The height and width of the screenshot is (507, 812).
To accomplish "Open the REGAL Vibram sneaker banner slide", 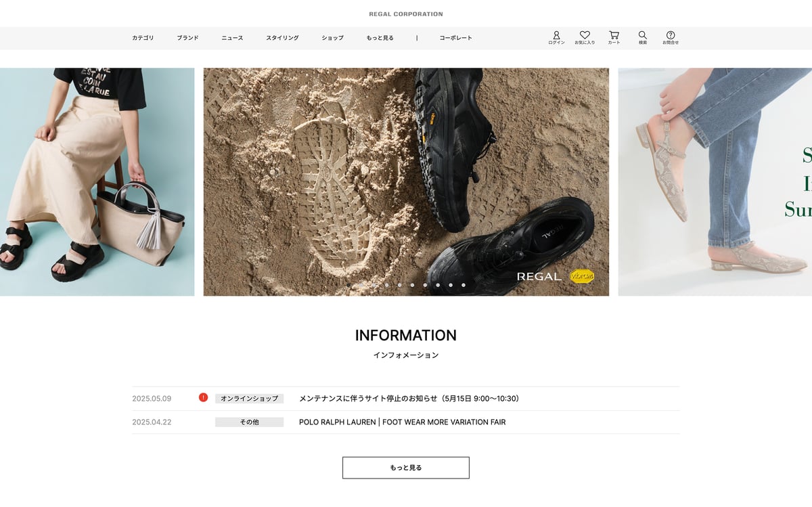I will click(x=406, y=181).
